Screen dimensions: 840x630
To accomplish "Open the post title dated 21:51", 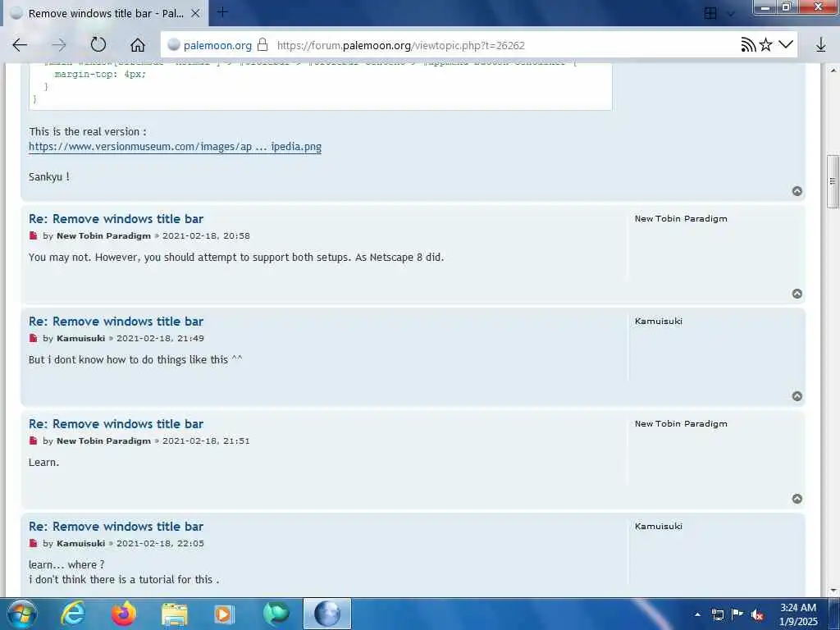I will pyautogui.click(x=116, y=424).
